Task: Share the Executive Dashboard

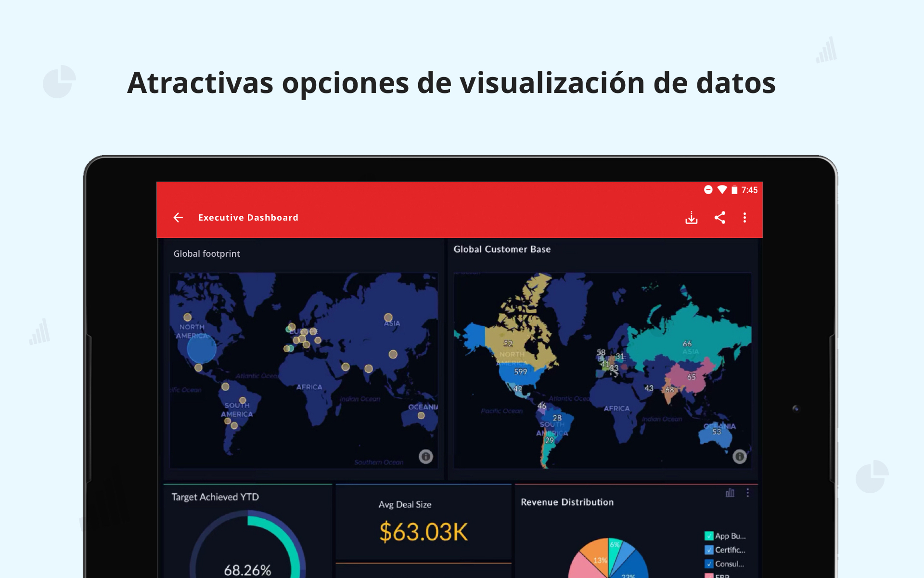Action: coord(720,218)
